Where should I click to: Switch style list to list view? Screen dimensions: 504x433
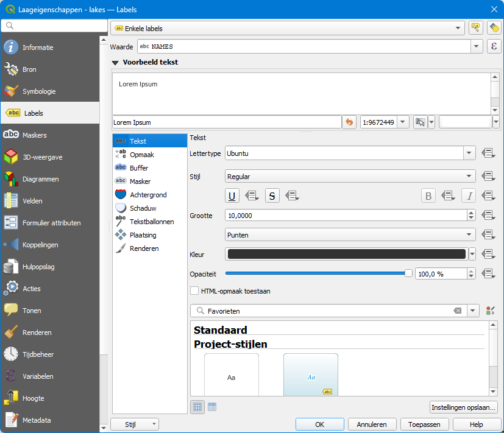[x=212, y=407]
